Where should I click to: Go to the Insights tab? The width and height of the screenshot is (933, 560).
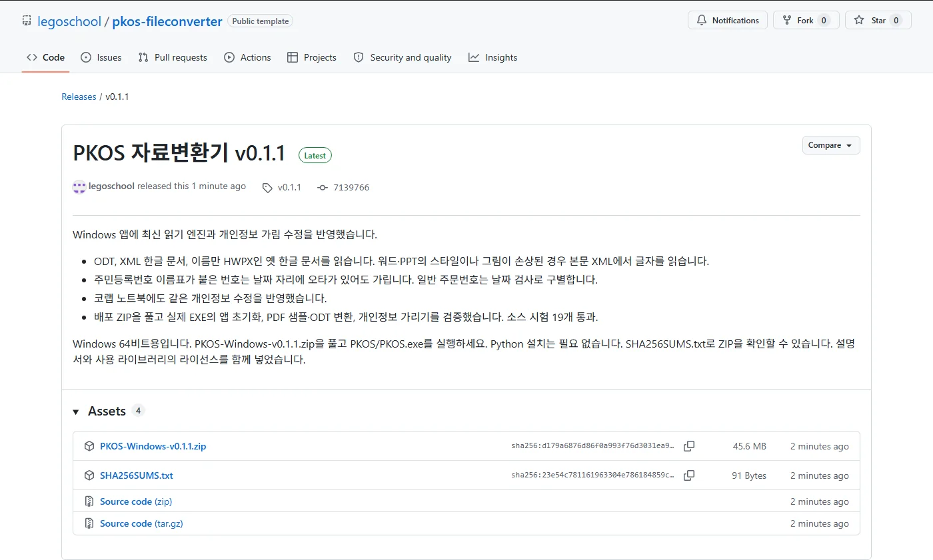pos(493,57)
